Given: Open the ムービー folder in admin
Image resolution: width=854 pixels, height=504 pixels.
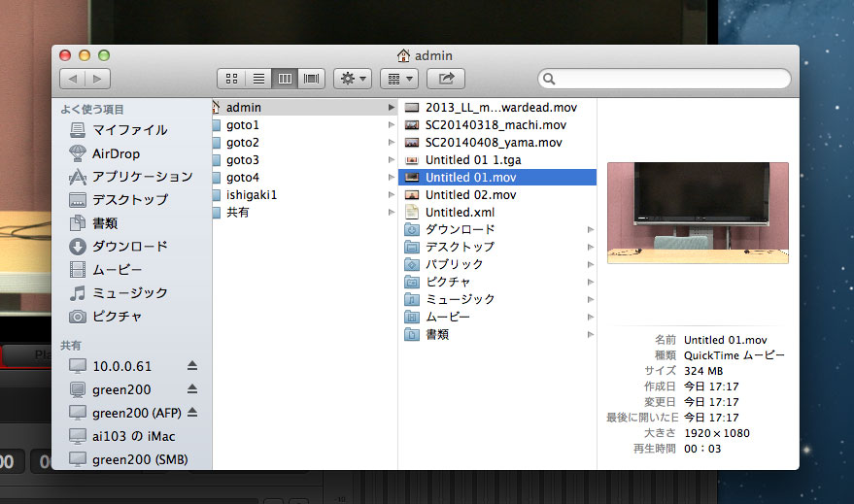Looking at the screenshot, I should (497, 317).
